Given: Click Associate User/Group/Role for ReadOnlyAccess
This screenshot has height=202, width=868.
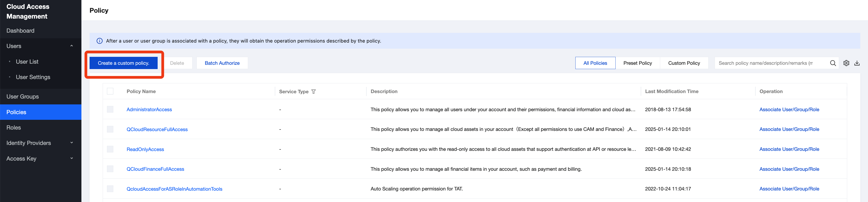Looking at the screenshot, I should 789,149.
